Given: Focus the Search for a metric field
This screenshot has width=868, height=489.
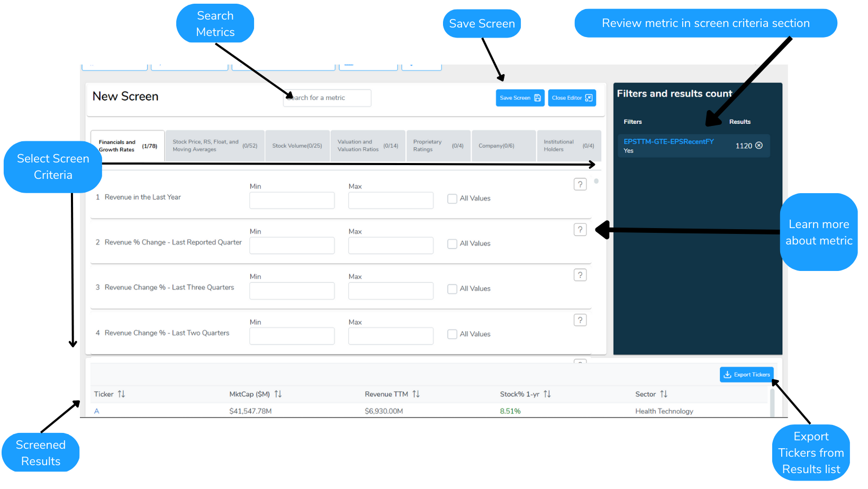Looking at the screenshot, I should coord(327,98).
